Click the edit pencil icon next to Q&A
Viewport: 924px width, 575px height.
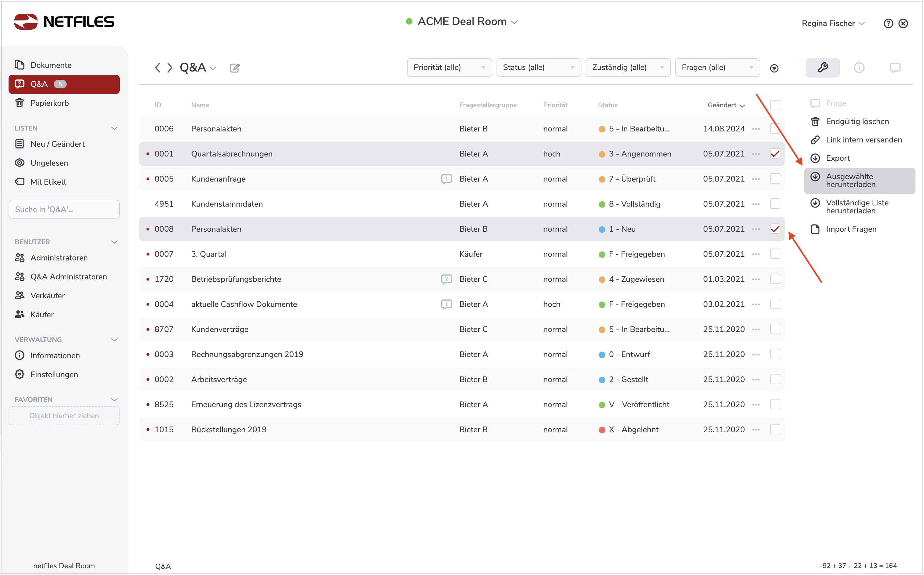pos(235,68)
